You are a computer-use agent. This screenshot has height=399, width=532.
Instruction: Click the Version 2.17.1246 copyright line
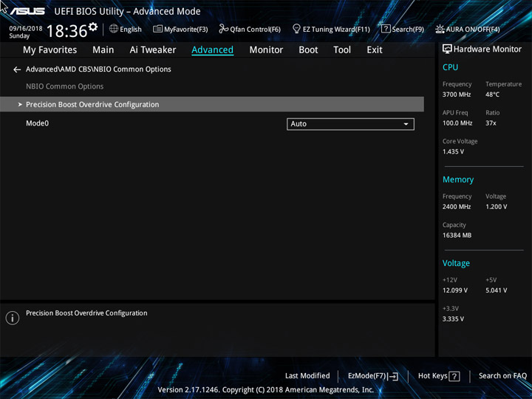266,390
